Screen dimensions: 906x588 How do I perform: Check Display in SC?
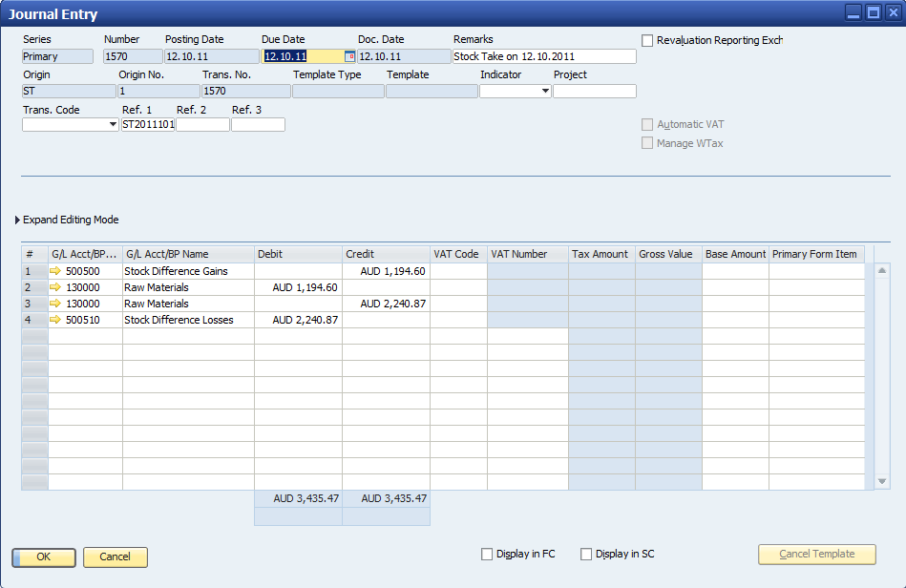587,553
